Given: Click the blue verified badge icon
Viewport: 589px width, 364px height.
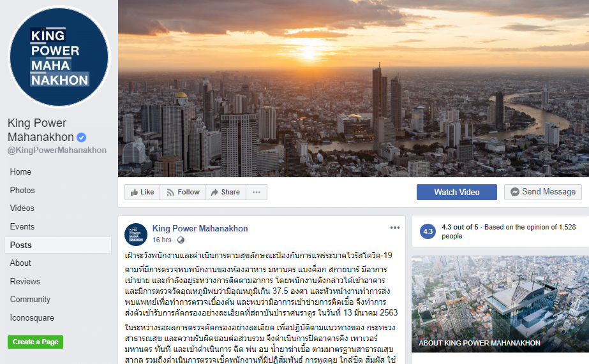Looking at the screenshot, I should pos(82,137).
